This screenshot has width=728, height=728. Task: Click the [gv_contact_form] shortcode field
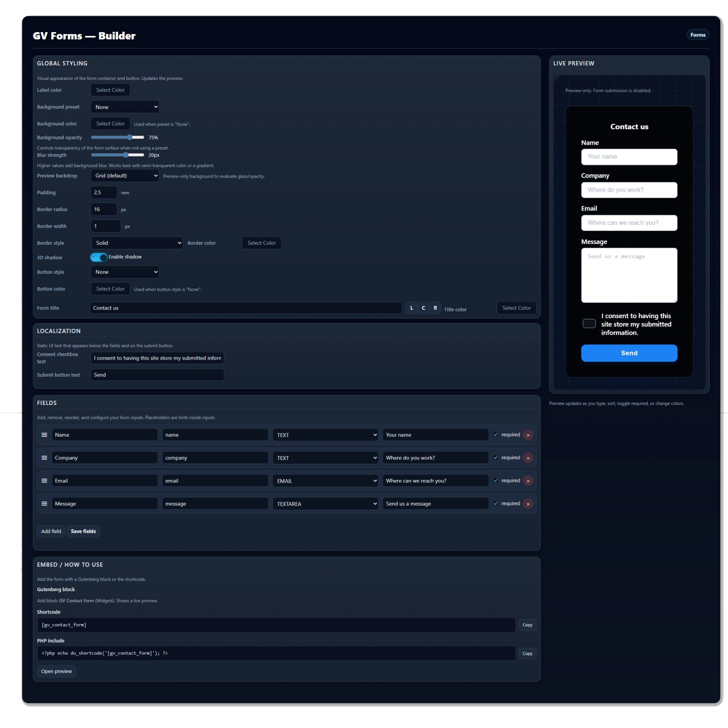pyautogui.click(x=276, y=625)
